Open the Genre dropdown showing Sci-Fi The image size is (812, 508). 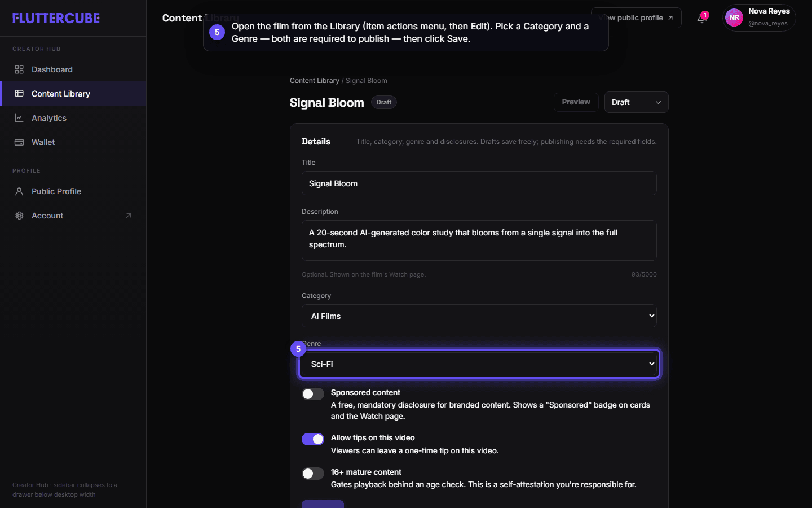479,364
